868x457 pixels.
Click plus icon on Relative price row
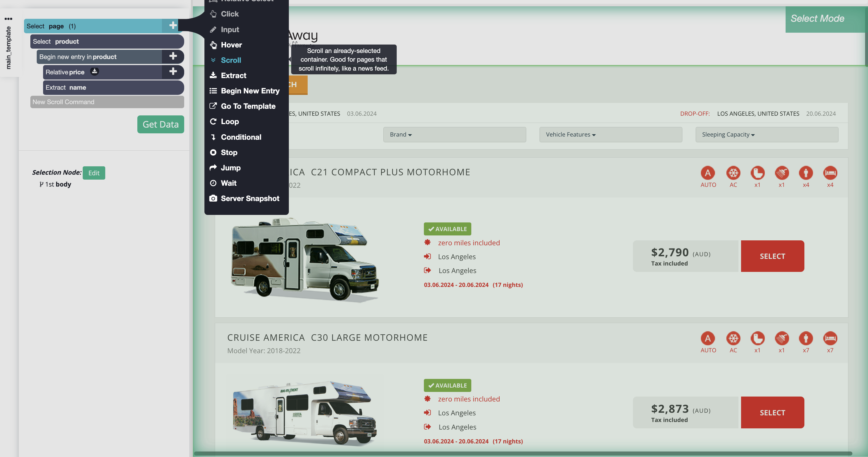coord(173,71)
